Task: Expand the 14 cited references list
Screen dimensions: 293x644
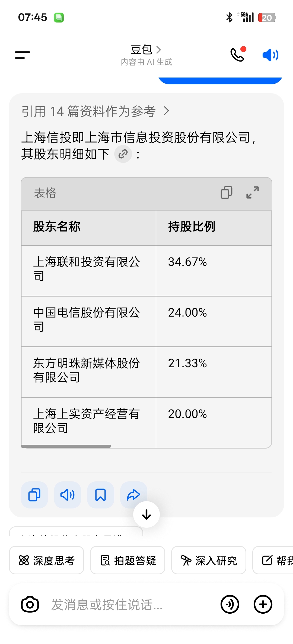Action: [95, 111]
